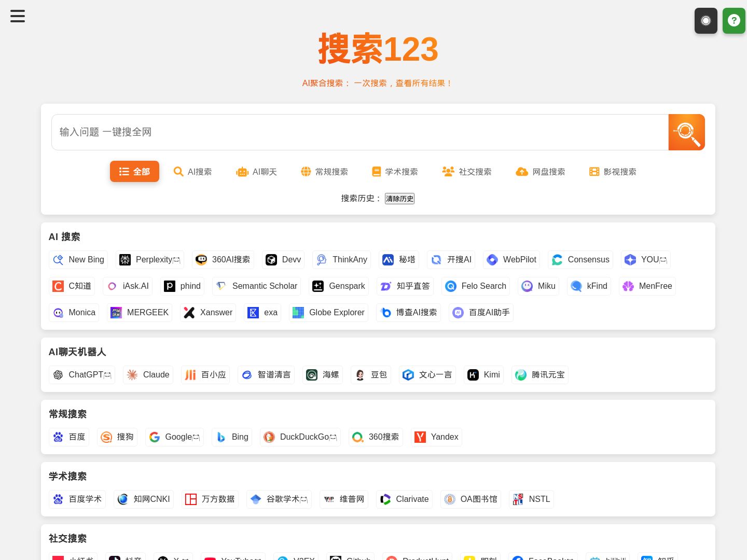Open 开搜AI link
Screen dimensions: 747x560
coord(451,260)
